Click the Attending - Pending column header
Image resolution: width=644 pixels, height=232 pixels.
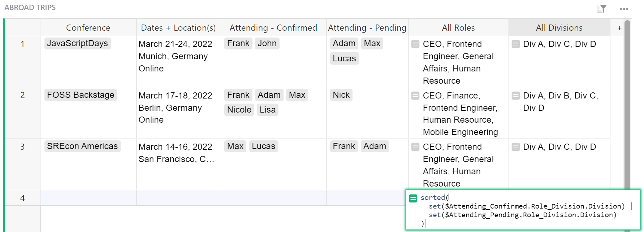point(367,28)
